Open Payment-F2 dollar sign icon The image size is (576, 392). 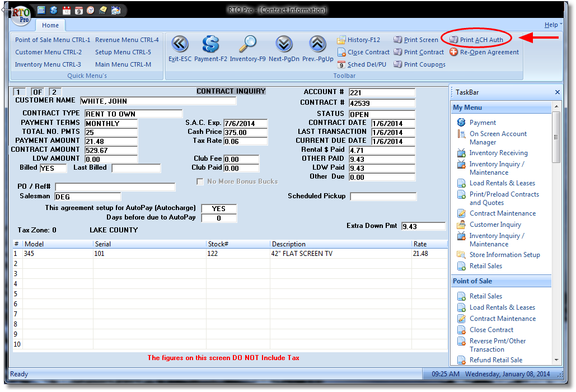tap(210, 44)
